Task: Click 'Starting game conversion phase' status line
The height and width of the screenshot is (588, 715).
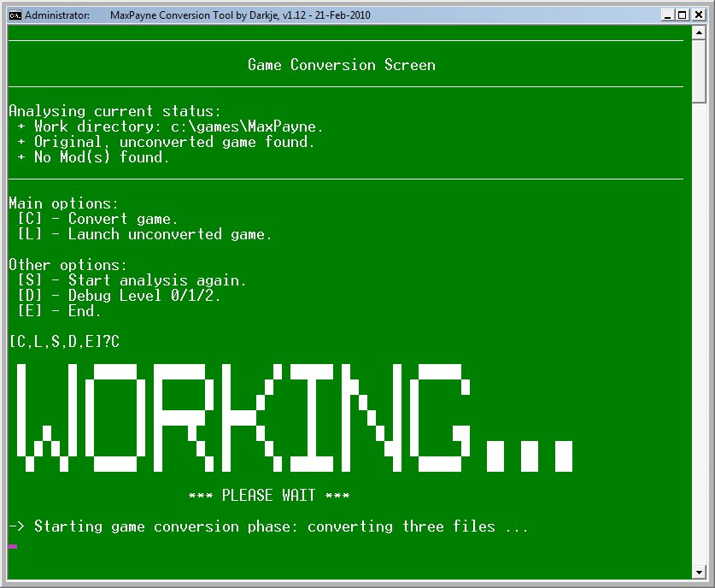Action: coord(268,526)
